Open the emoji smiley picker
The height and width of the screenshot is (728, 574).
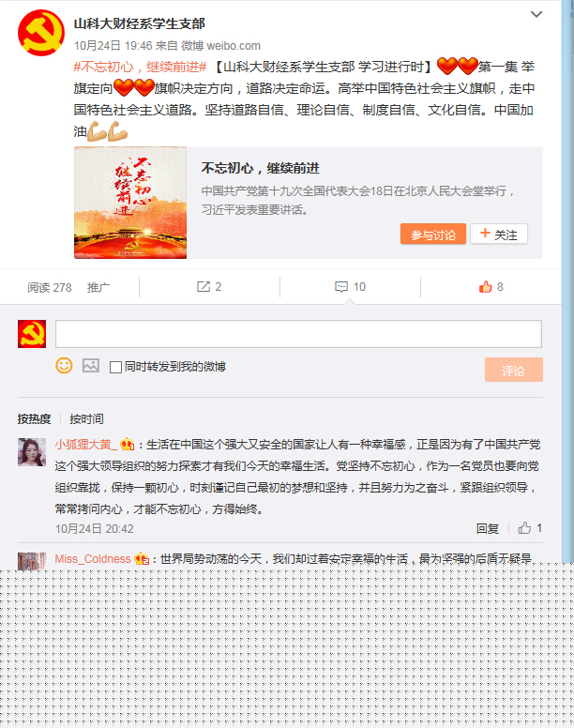64,365
